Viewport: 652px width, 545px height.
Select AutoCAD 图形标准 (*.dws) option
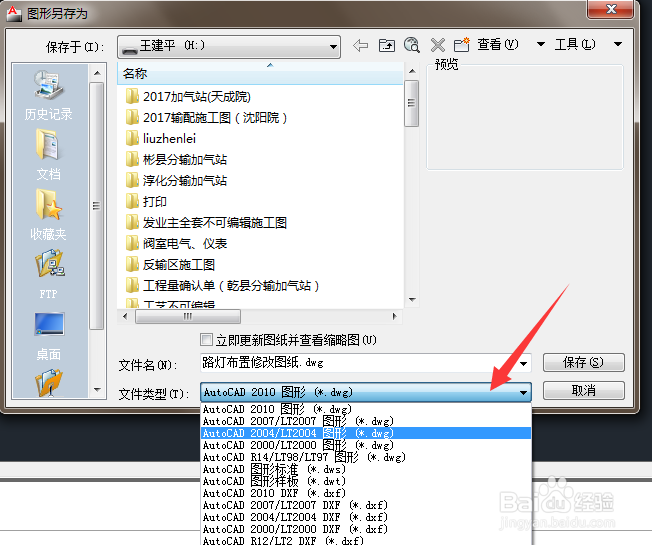[x=366, y=469]
